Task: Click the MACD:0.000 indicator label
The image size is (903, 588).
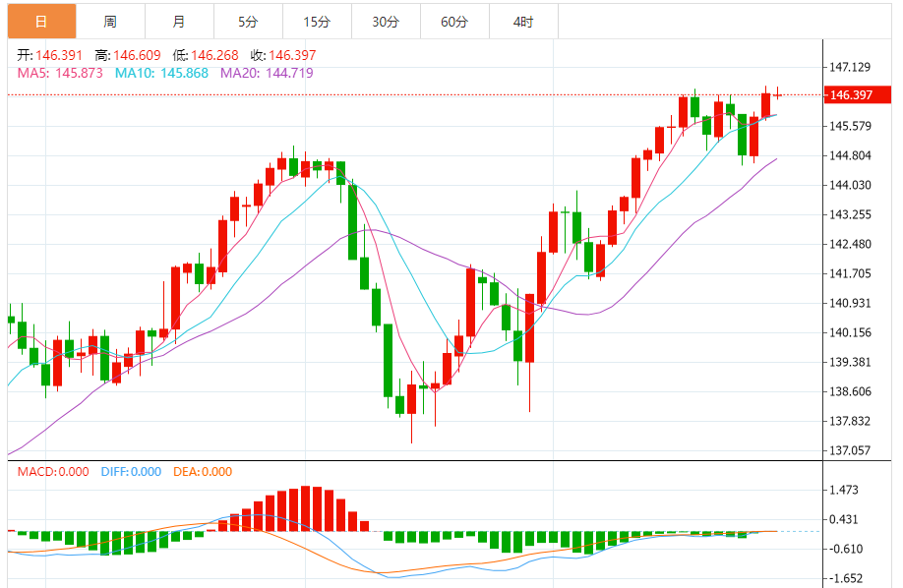Action: pyautogui.click(x=53, y=472)
